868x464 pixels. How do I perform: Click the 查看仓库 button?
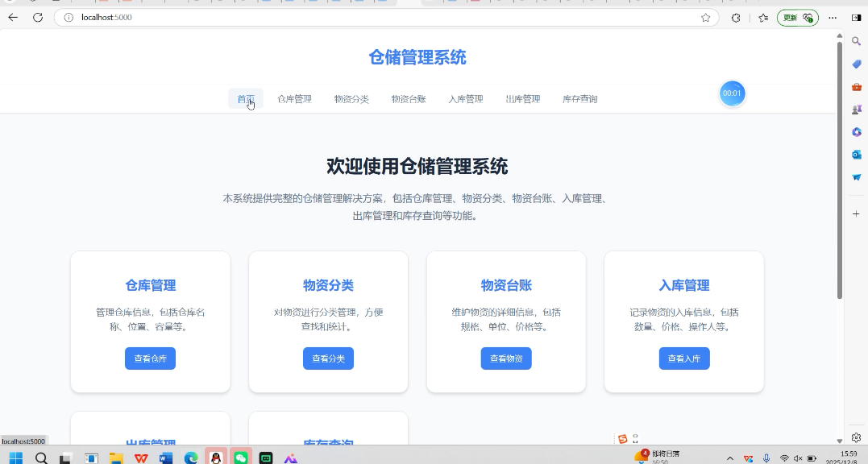(150, 358)
